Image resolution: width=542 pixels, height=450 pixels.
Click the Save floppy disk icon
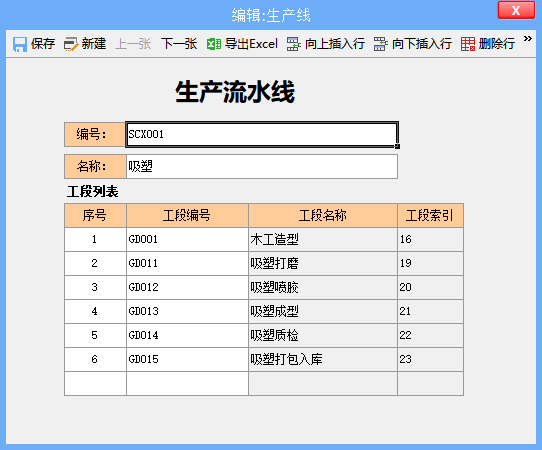[x=20, y=44]
